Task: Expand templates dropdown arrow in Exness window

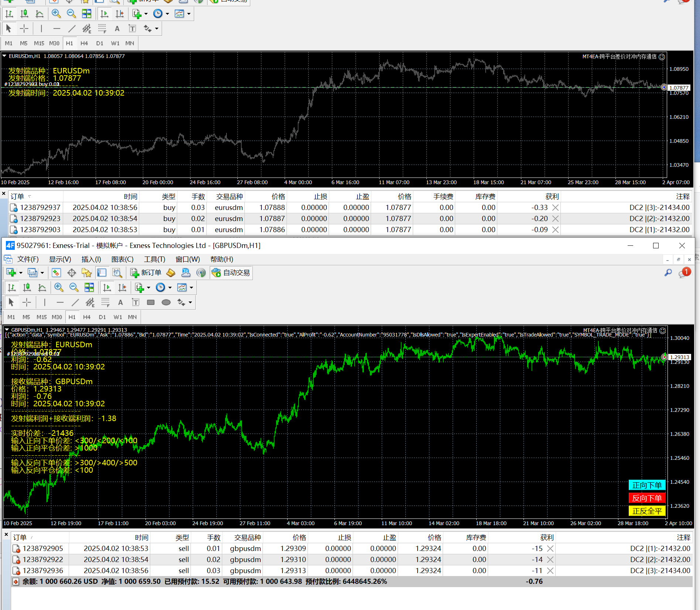Action: [x=191, y=287]
